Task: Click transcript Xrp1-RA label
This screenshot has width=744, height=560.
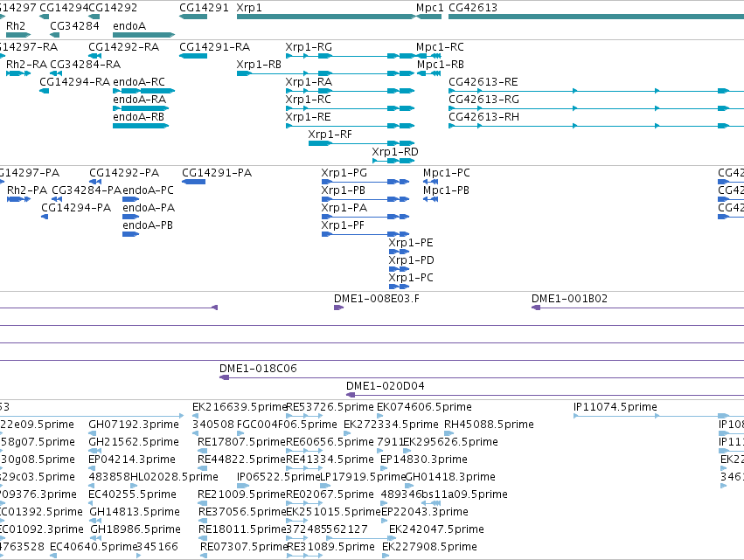Action: (309, 82)
